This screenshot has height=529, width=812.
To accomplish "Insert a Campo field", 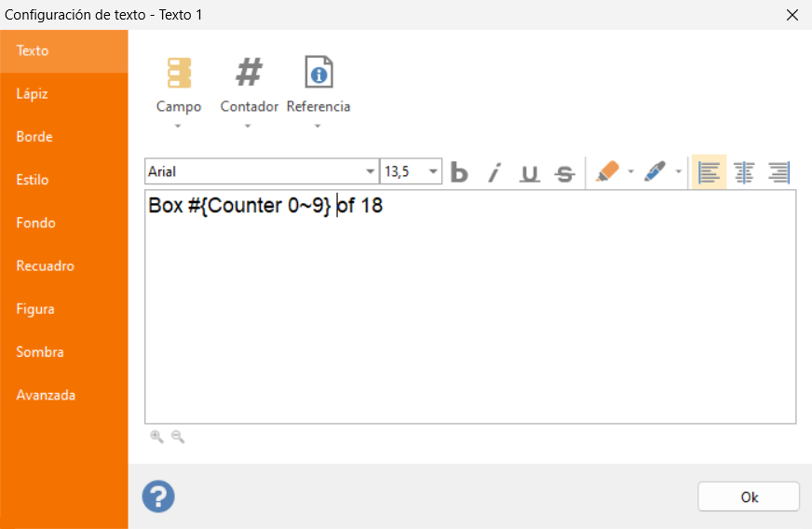I will coord(179,91).
